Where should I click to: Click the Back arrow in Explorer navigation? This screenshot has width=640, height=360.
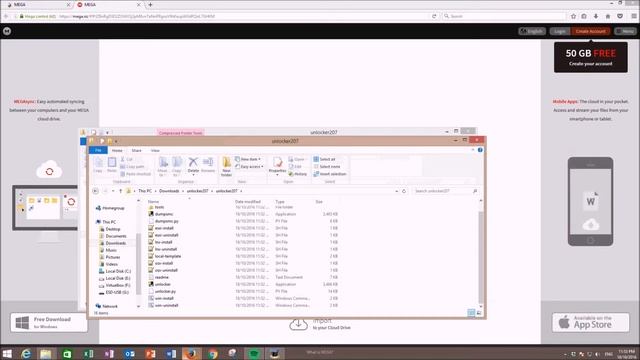click(x=95, y=191)
